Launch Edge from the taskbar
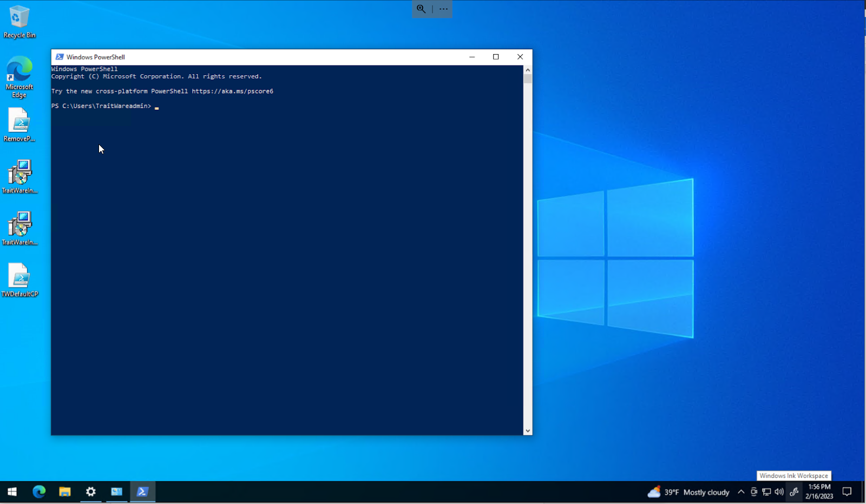 pyautogui.click(x=39, y=492)
